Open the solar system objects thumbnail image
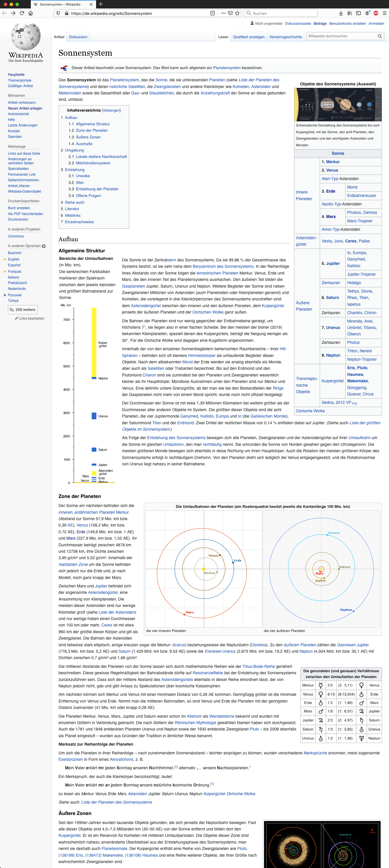Screen dimensions: 389x868 (x=338, y=104)
